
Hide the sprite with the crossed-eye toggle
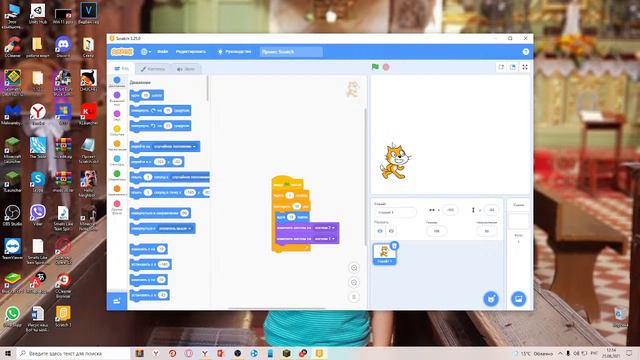point(391,231)
